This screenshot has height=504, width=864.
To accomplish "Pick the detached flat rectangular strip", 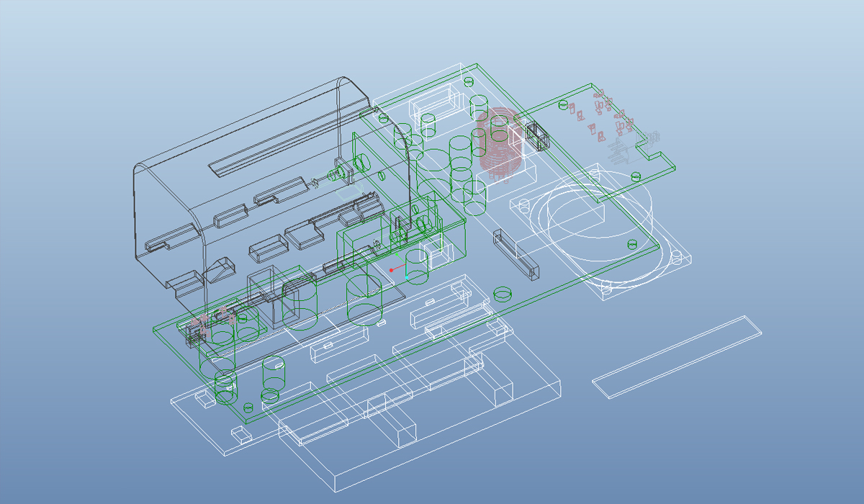I will coord(677,356).
